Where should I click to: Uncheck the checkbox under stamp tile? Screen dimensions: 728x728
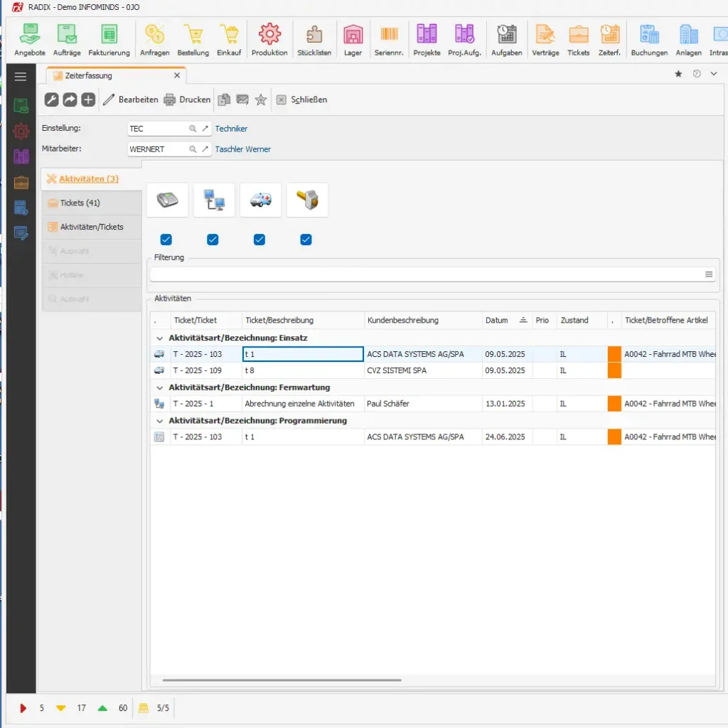tap(306, 240)
